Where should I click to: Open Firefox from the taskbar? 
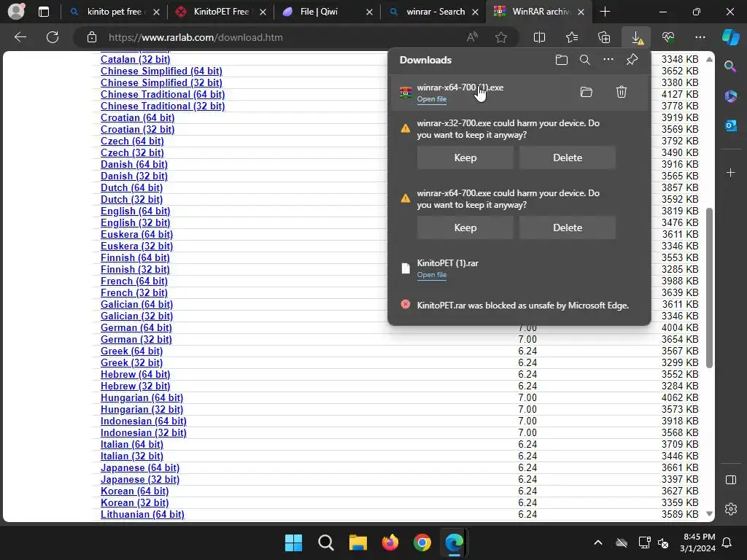pos(390,542)
